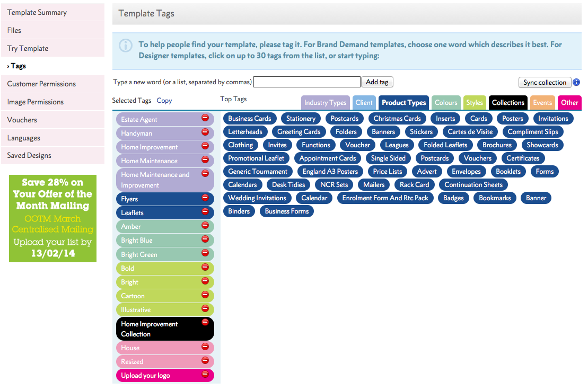Remove the Handyman tag
The image size is (588, 391).
[205, 131]
